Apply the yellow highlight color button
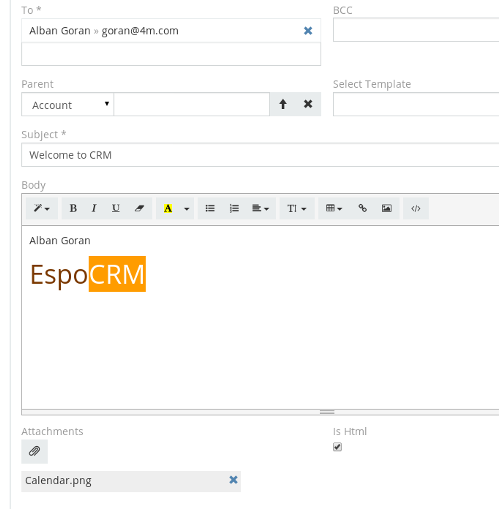The image size is (499, 509). tap(168, 208)
